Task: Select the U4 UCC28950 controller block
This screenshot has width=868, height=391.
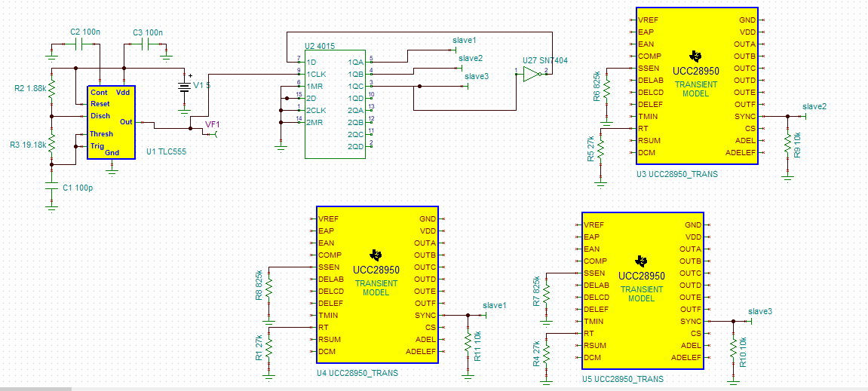Action: point(377,285)
